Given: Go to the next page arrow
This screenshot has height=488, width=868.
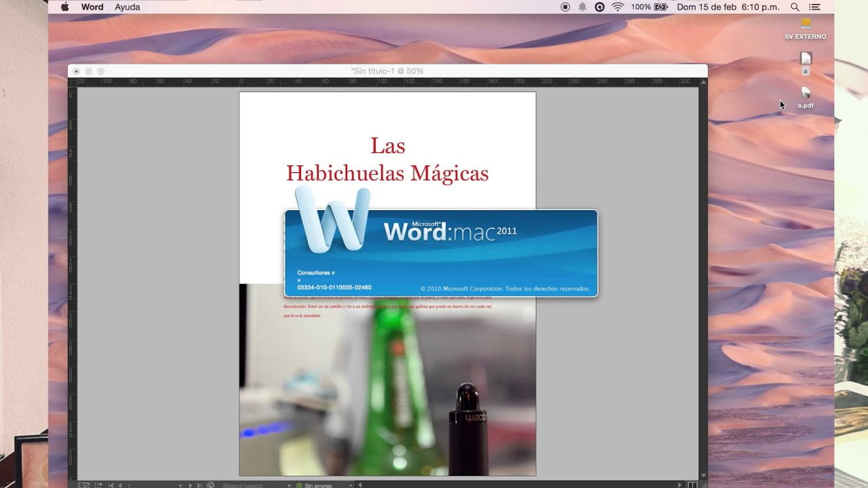Looking at the screenshot, I should point(190,485).
